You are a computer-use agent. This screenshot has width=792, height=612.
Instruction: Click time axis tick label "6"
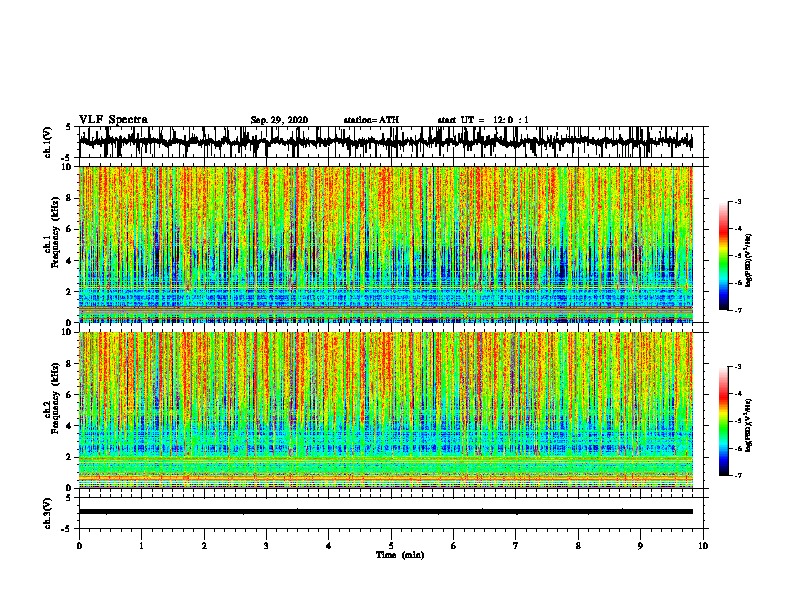point(454,546)
